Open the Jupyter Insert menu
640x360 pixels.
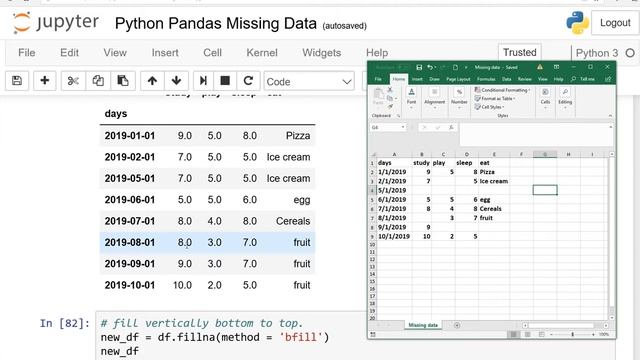[165, 53]
